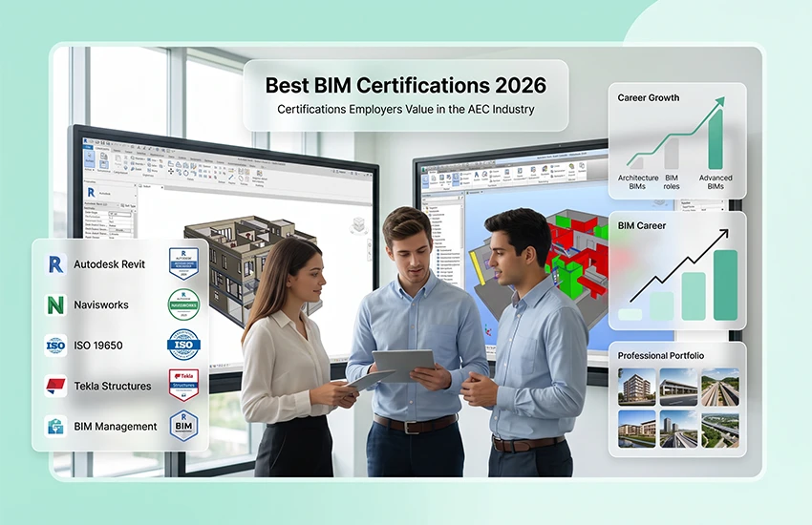Open the hexagonal BIM badge

(183, 427)
